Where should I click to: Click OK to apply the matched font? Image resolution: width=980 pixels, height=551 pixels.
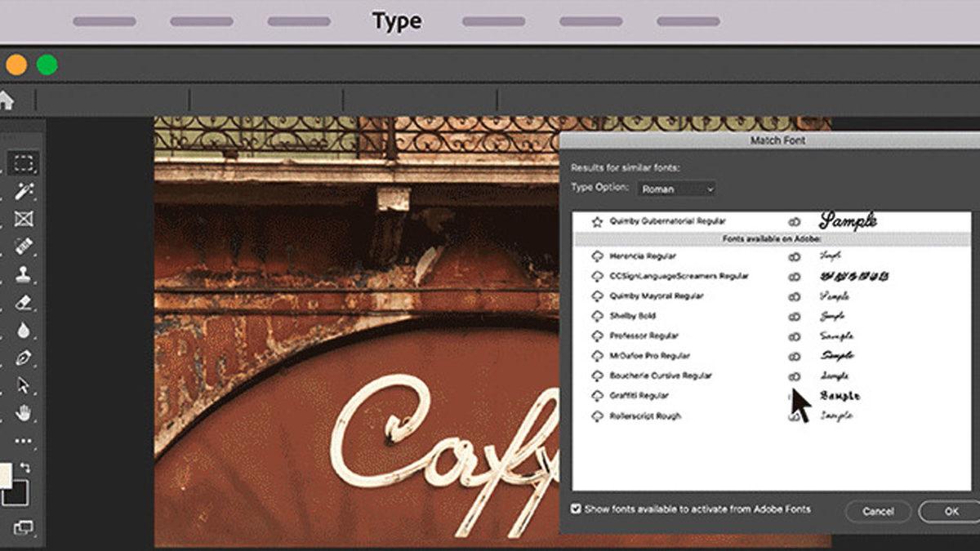[950, 511]
